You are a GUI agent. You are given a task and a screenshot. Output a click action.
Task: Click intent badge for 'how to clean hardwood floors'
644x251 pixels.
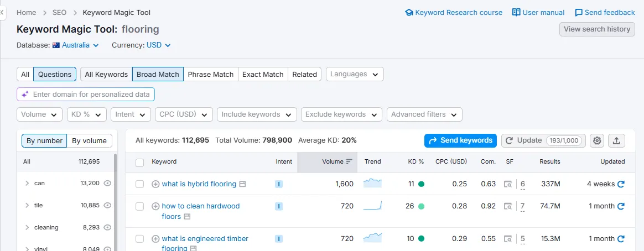coord(279,206)
